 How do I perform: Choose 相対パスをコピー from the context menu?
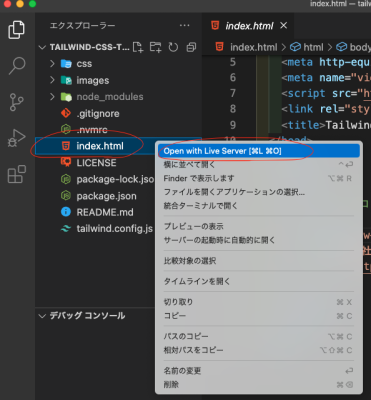point(259,350)
